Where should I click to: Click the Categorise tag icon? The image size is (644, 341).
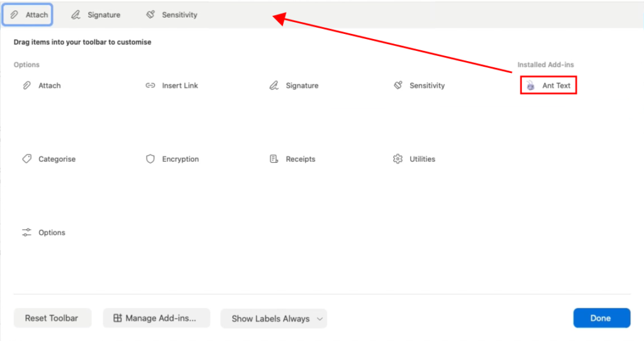26,159
